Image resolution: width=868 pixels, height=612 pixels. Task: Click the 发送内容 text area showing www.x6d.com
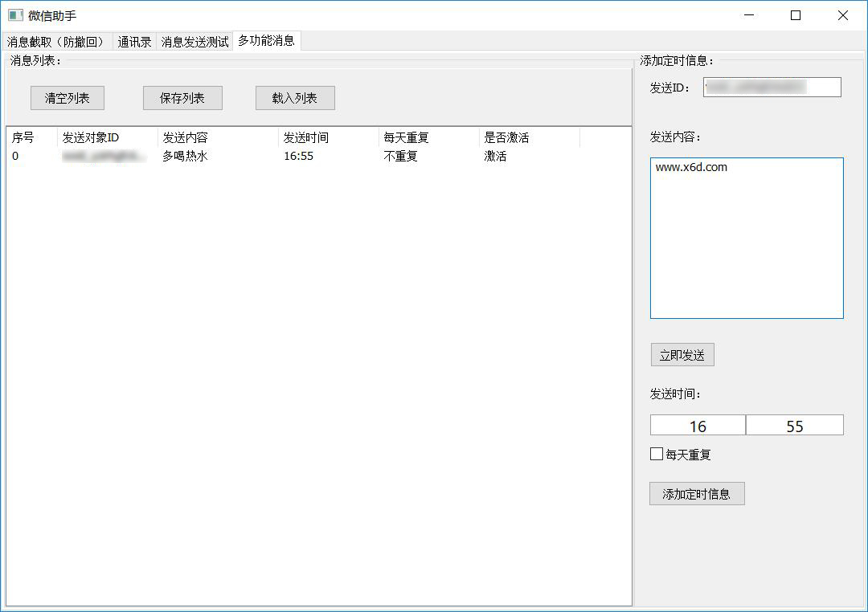(x=746, y=238)
